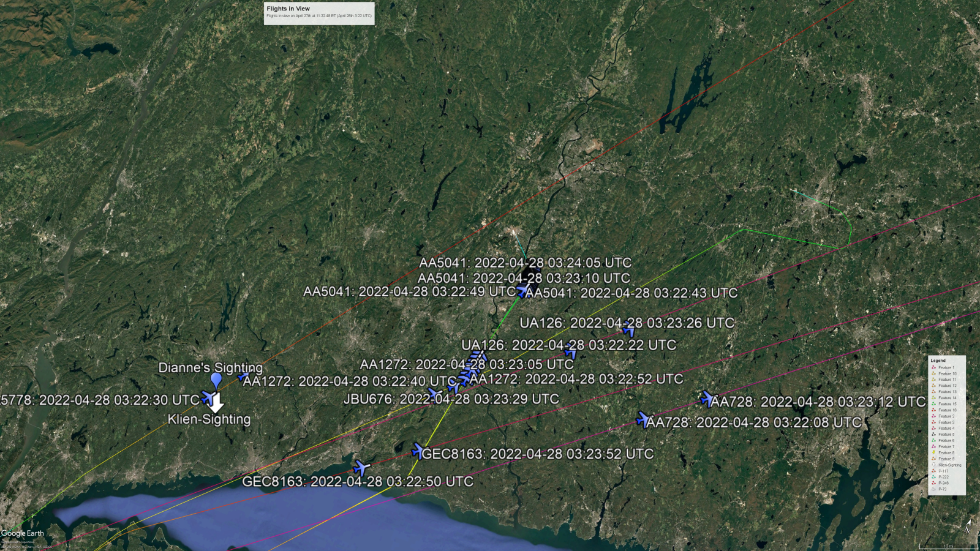Click P-222 in the Legend list
Screen dimensions: 980x551
pos(943,477)
